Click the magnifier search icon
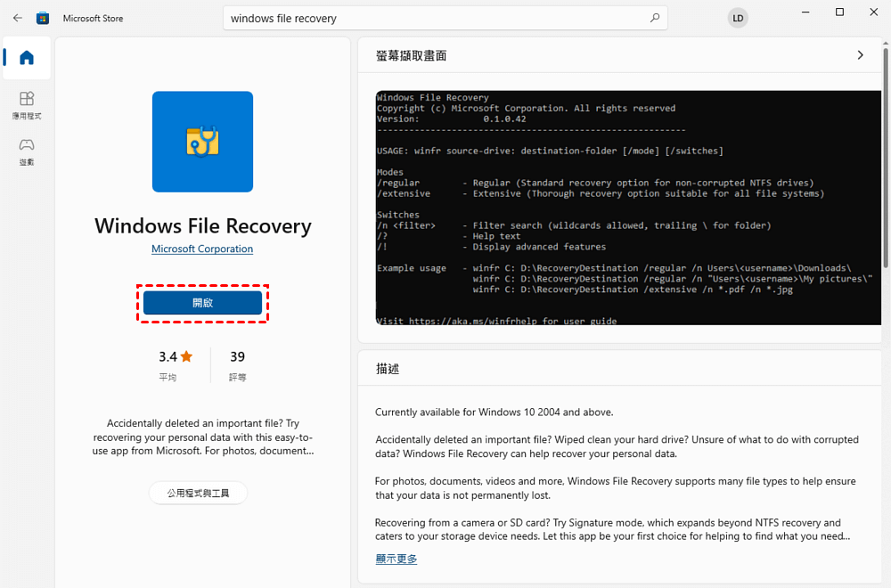This screenshot has width=891, height=588. 655,18
